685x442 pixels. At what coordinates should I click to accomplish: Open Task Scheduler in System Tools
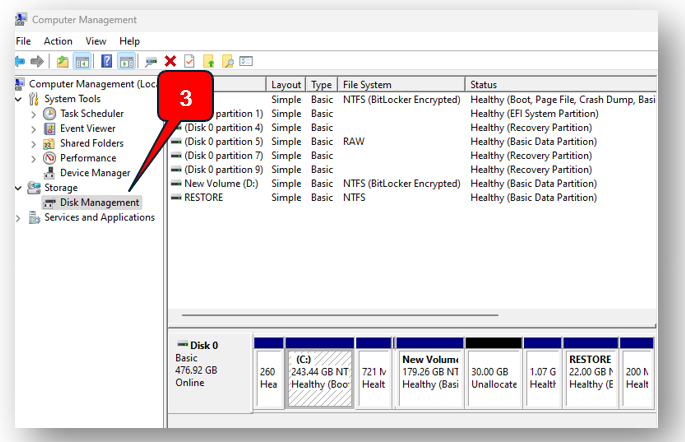coord(91,114)
